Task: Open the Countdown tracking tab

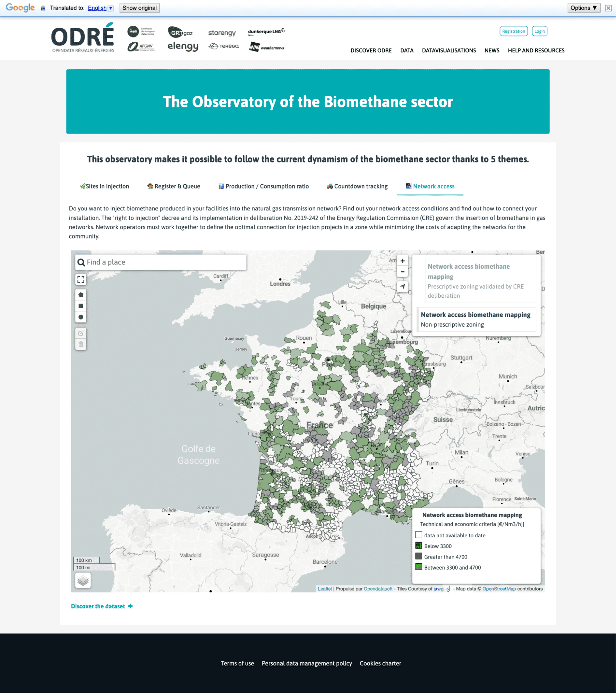Action: click(357, 186)
